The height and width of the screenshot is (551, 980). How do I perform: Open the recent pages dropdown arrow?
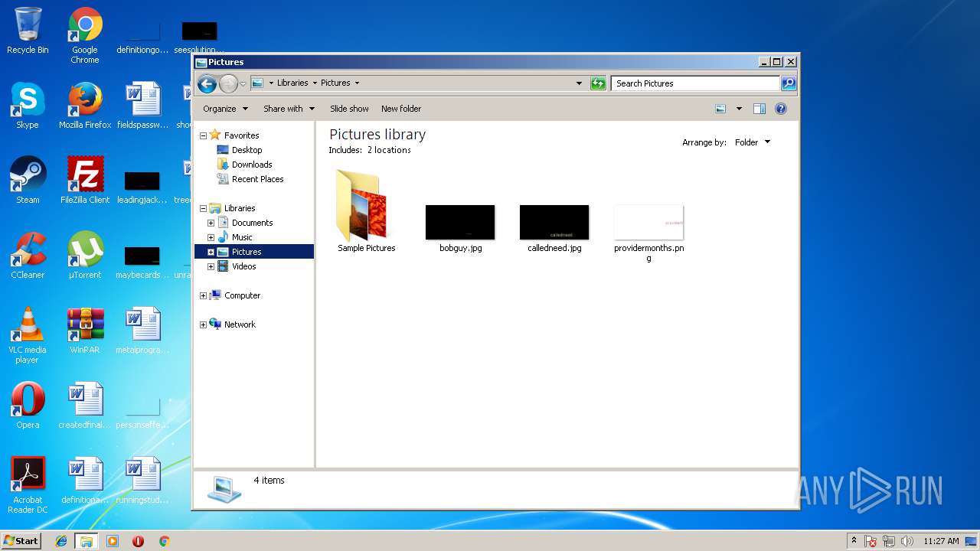click(243, 83)
